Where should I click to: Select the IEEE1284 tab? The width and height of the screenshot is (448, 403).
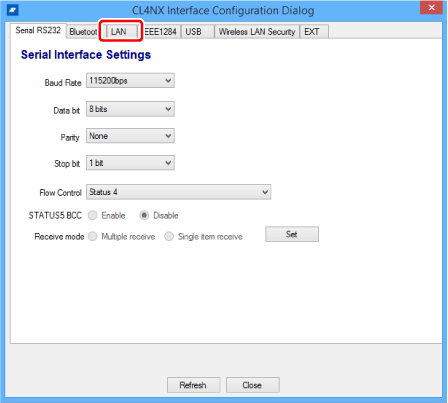pos(161,32)
